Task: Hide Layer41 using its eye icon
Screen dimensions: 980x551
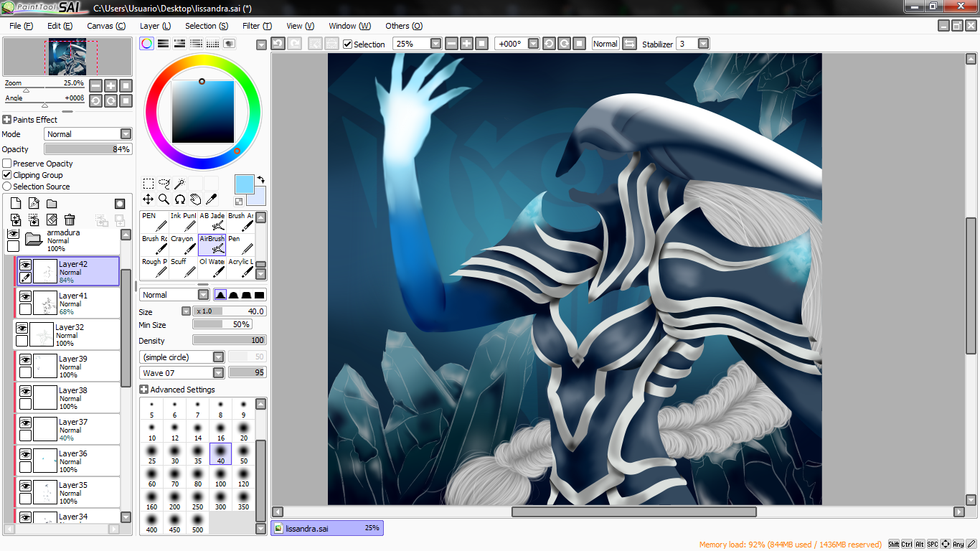Action: coord(25,296)
